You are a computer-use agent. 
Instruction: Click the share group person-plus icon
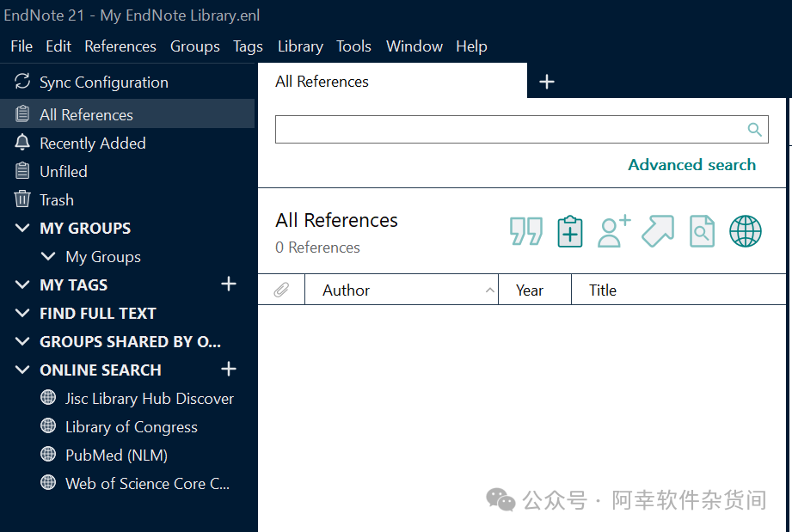click(x=614, y=232)
